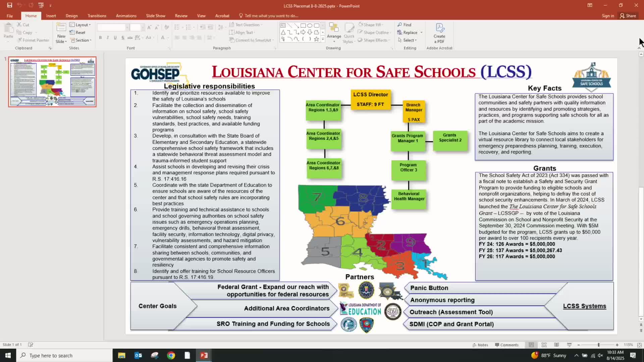Open the File menu

pos(10,16)
